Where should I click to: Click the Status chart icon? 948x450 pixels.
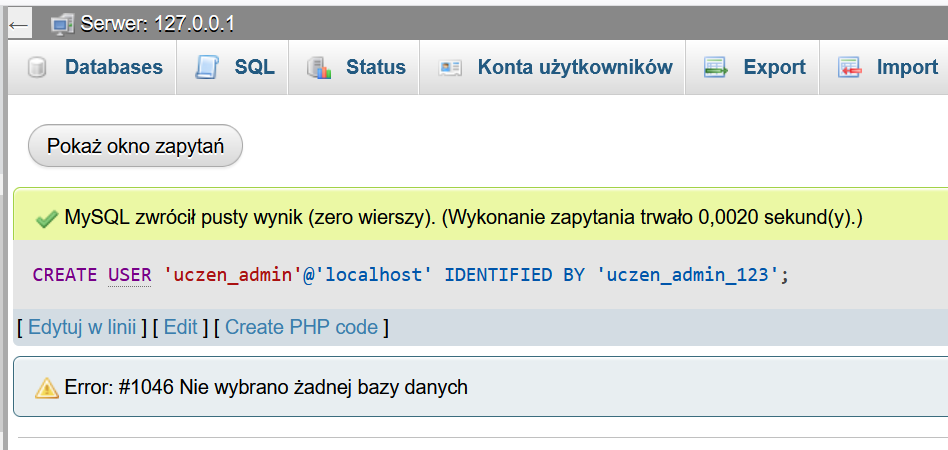point(319,68)
